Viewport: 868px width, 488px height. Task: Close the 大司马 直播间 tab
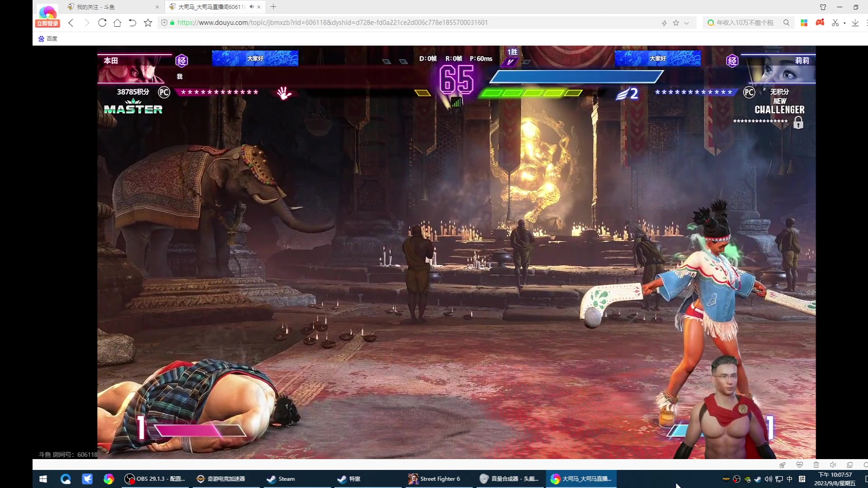[x=259, y=7]
